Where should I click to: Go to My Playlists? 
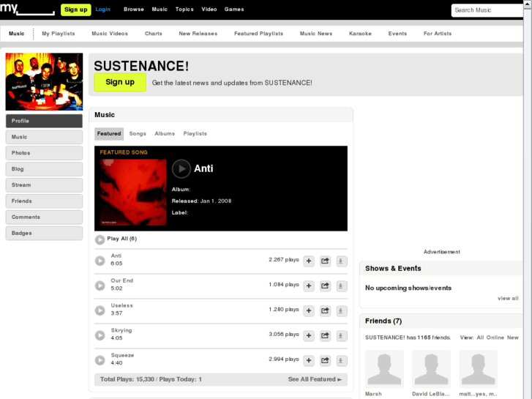(59, 34)
